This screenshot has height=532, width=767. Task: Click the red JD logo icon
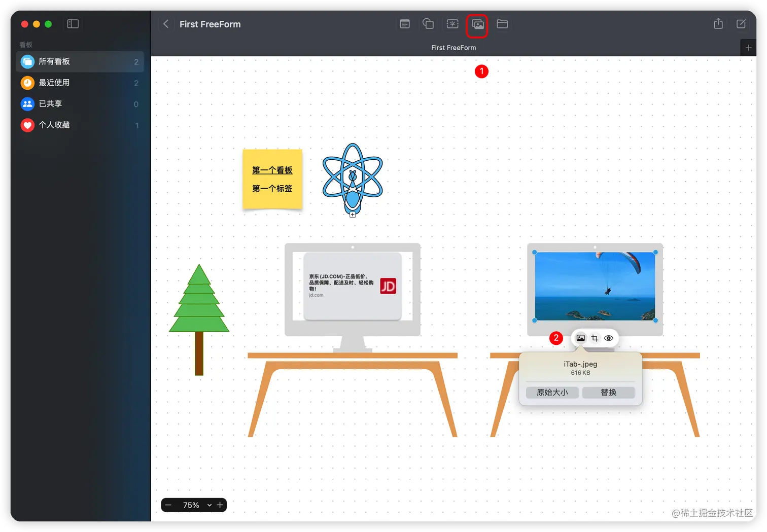coord(388,287)
